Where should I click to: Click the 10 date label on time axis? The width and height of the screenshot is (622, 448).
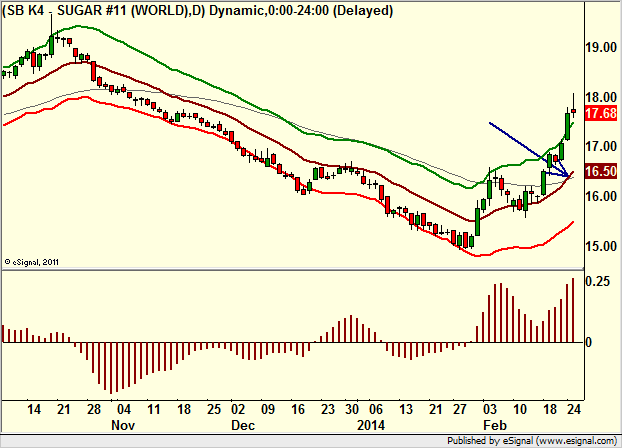pyautogui.click(x=520, y=409)
